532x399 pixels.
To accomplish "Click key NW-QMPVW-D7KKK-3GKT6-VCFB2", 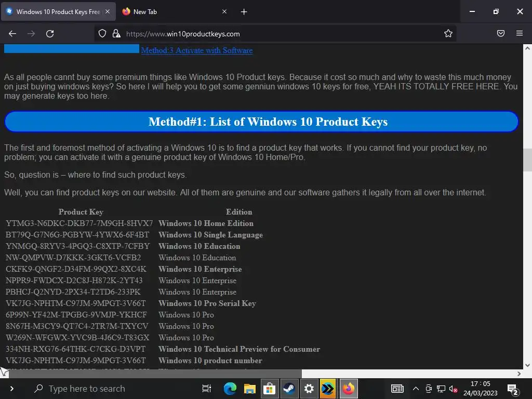I will 73,258.
